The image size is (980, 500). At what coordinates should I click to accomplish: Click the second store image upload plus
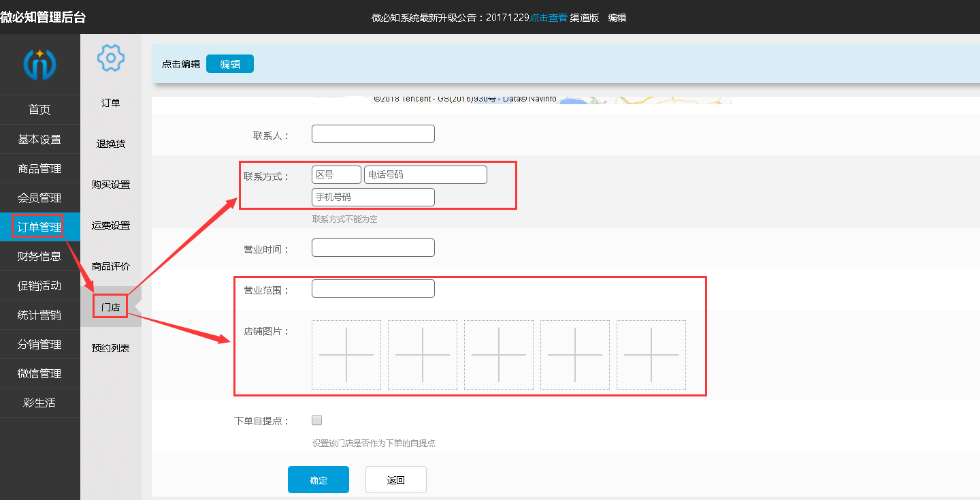(423, 355)
